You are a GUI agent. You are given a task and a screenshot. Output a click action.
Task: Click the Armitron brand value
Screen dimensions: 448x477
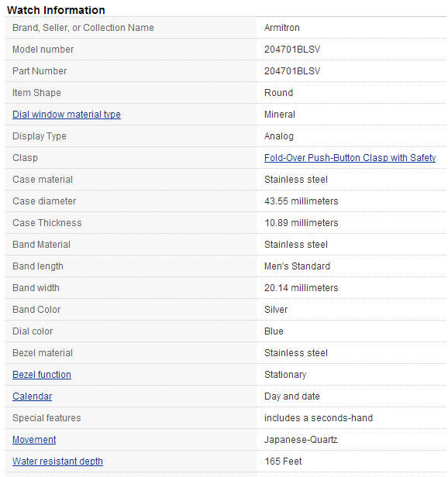282,28
